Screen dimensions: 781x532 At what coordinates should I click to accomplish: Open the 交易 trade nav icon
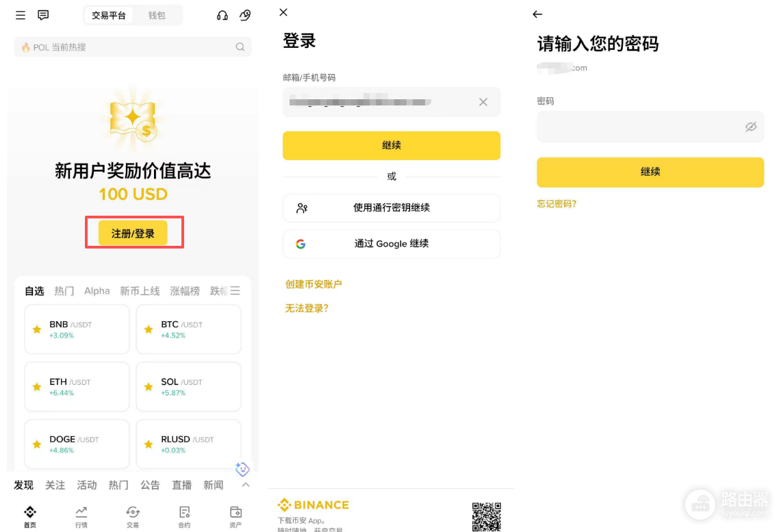click(x=133, y=516)
